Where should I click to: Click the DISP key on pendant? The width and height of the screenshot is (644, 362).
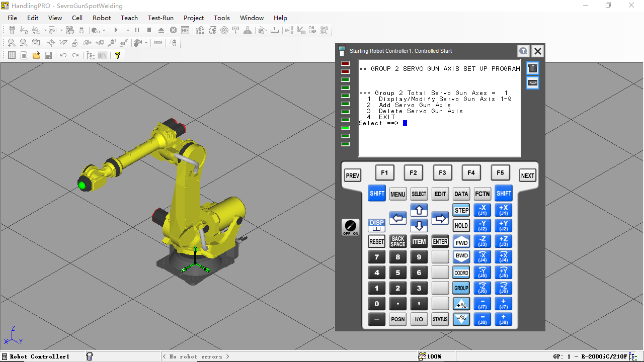377,225
